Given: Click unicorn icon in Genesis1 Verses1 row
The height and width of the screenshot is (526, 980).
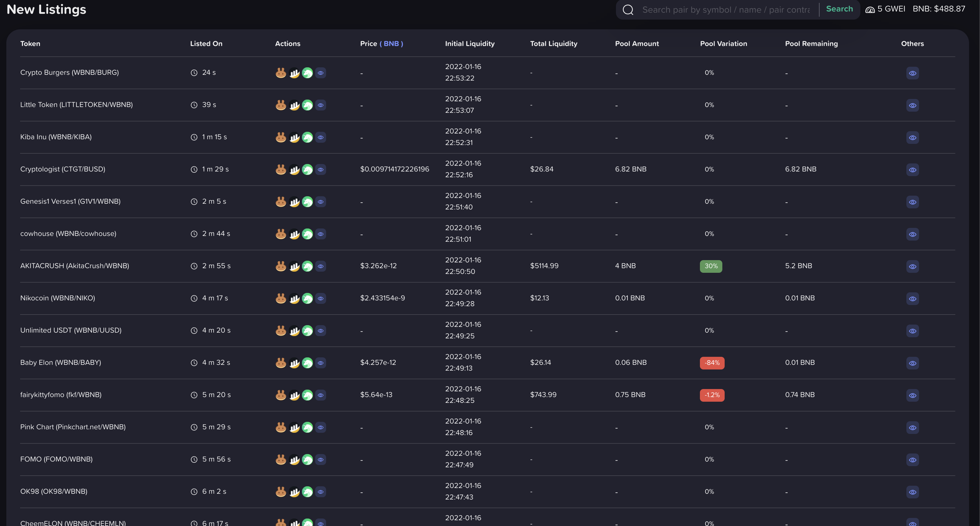Looking at the screenshot, I should click(307, 202).
